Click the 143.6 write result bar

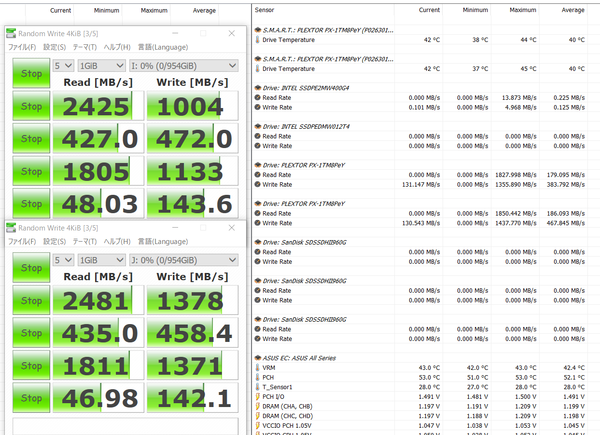(192, 204)
